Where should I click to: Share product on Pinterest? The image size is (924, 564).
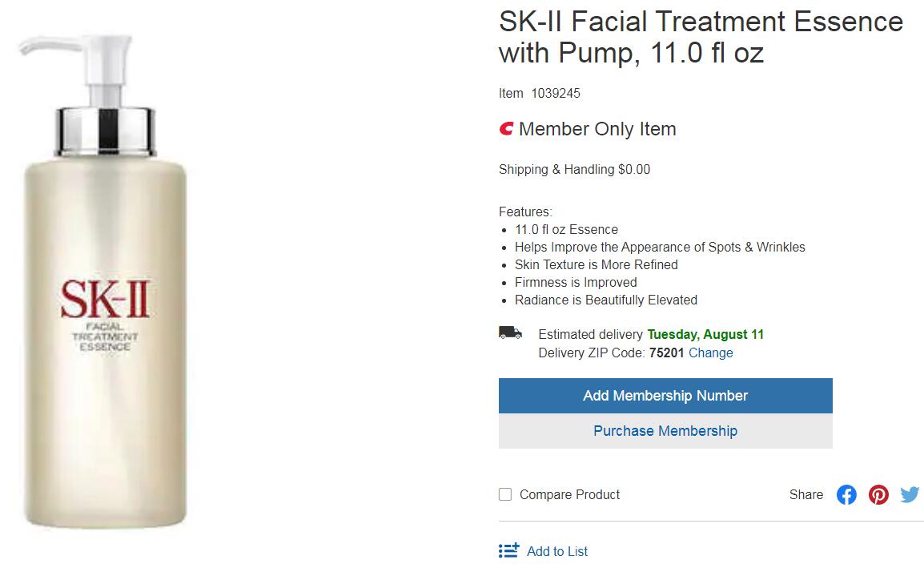click(x=878, y=494)
